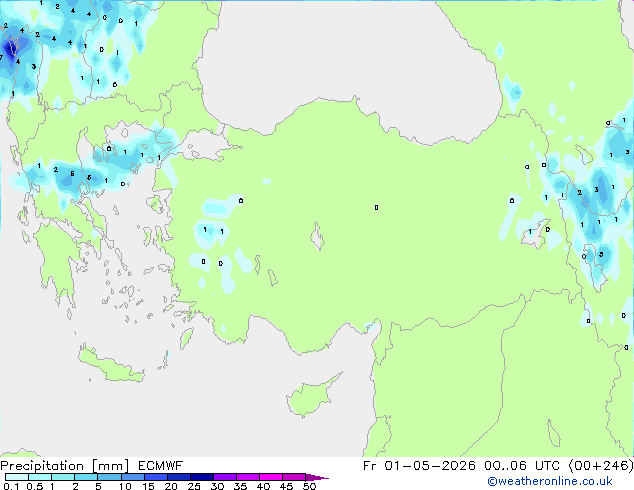Click the legend label 35
Screen dimensions: 634x490
coord(240,486)
